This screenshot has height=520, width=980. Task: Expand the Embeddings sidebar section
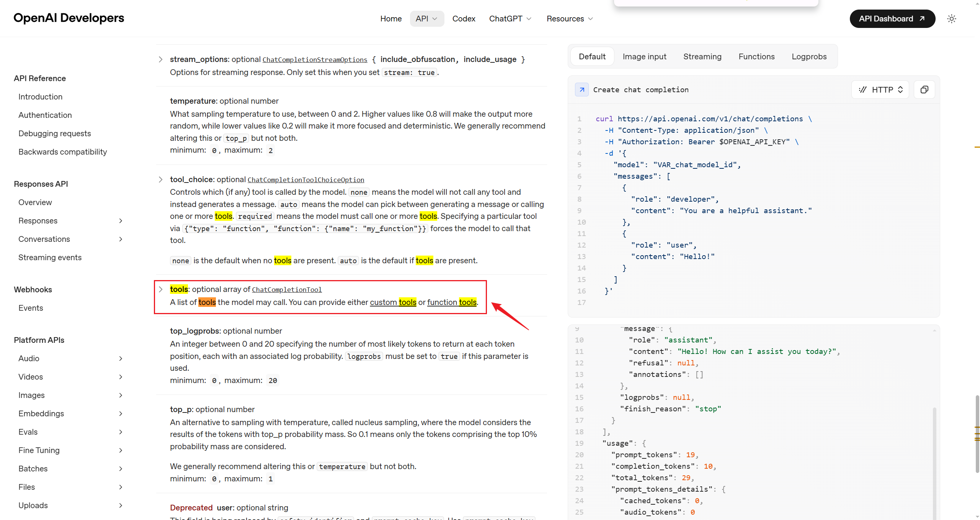pos(121,414)
